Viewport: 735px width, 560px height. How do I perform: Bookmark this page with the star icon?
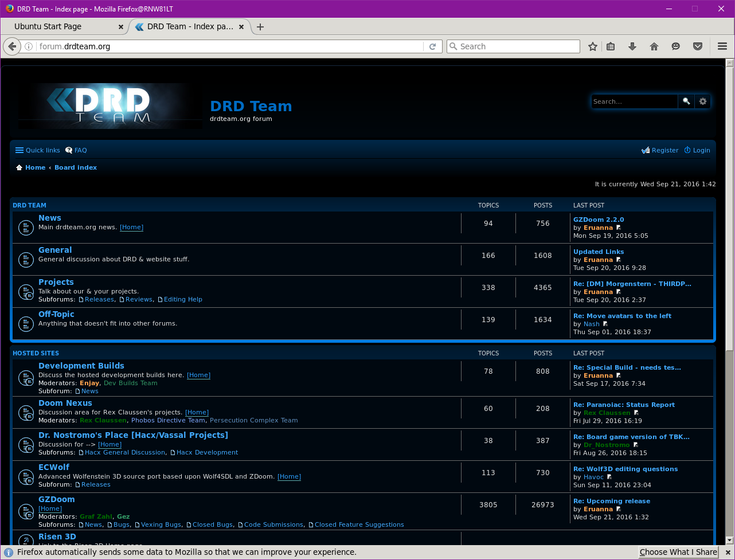pos(593,46)
